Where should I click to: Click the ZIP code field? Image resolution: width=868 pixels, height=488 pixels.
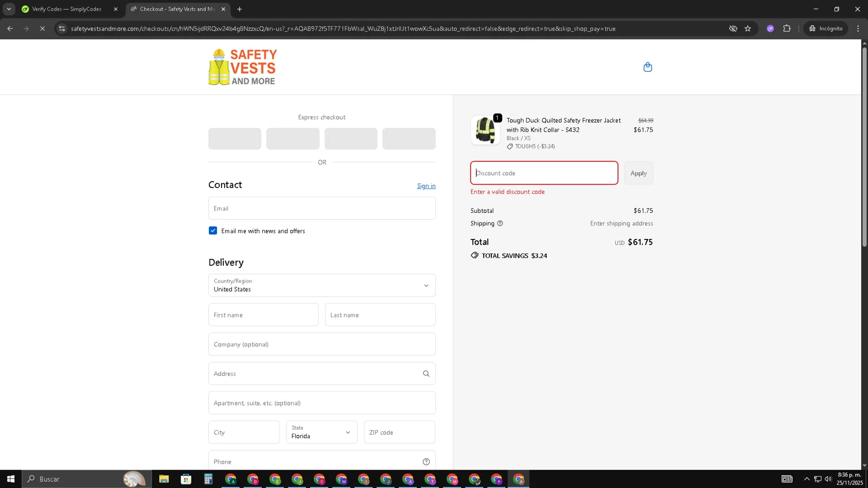point(399,432)
